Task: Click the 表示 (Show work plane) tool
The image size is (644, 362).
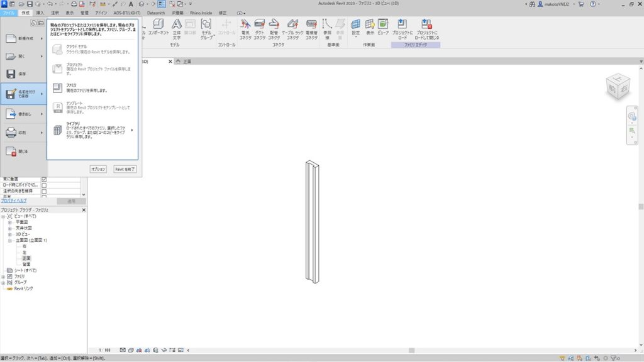Action: [x=370, y=26]
